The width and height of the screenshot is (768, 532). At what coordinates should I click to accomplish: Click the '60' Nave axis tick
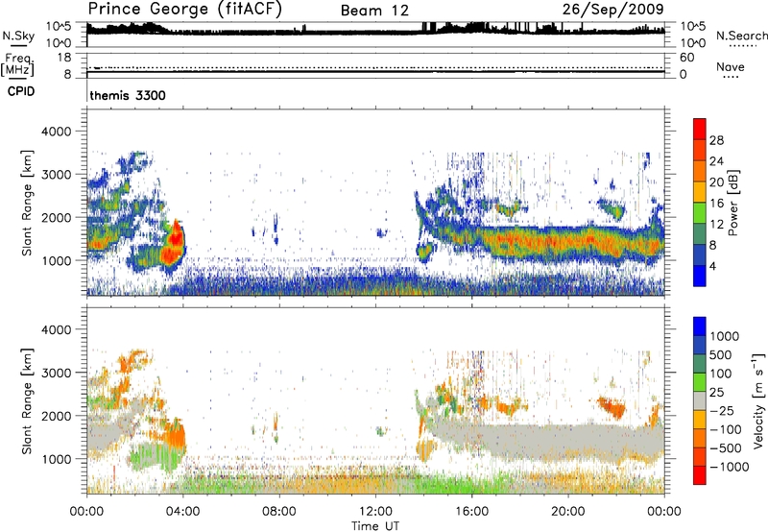pyautogui.click(x=686, y=58)
